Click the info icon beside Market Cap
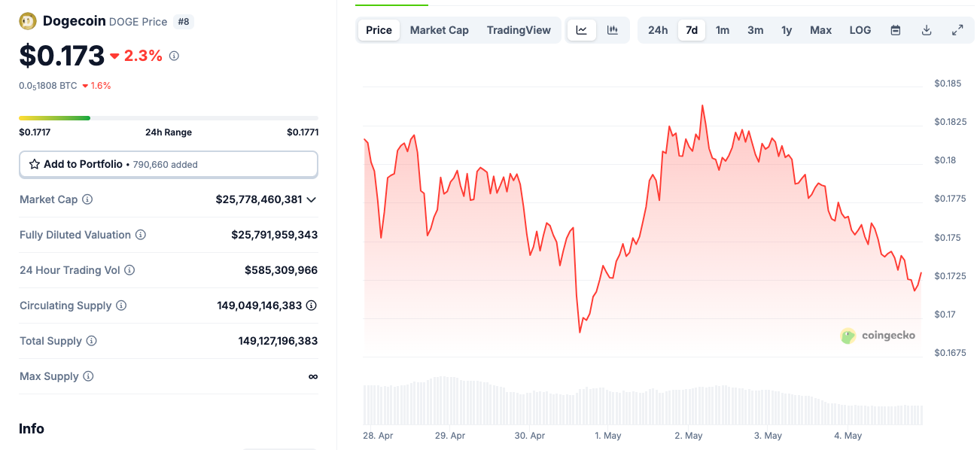 tap(87, 199)
